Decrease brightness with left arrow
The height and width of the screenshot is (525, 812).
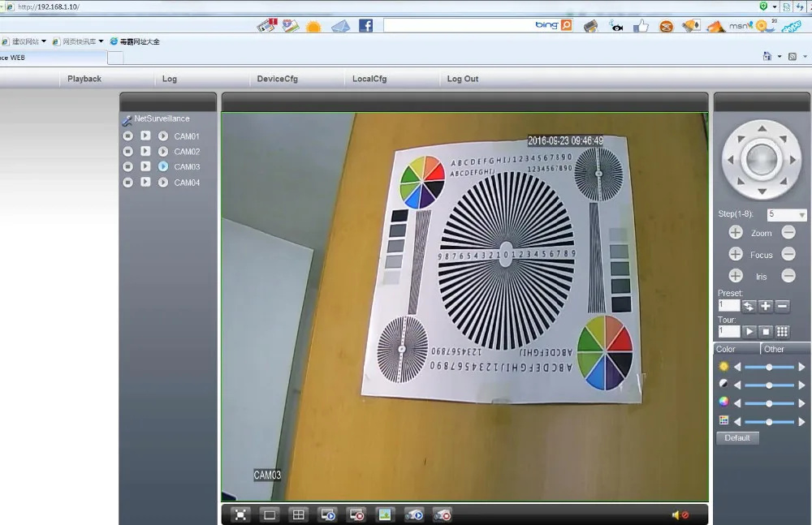click(737, 367)
